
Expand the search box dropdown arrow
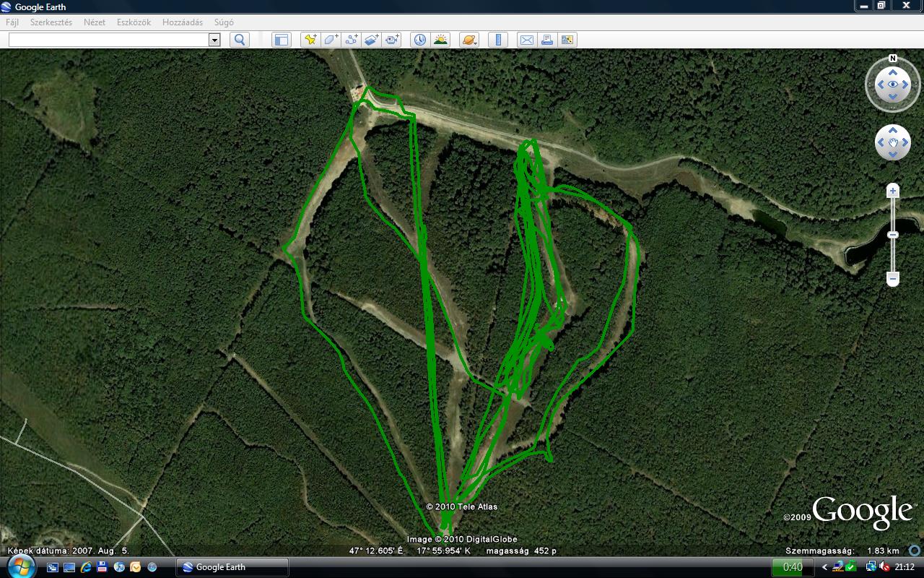pos(214,40)
